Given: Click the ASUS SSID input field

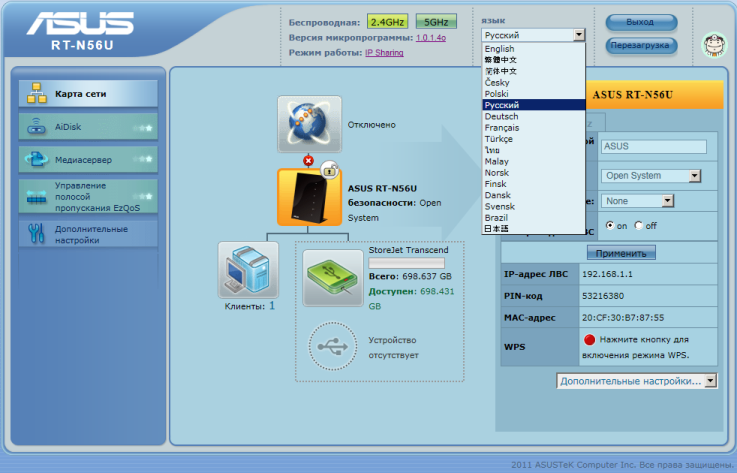Looking at the screenshot, I should pyautogui.click(x=654, y=146).
